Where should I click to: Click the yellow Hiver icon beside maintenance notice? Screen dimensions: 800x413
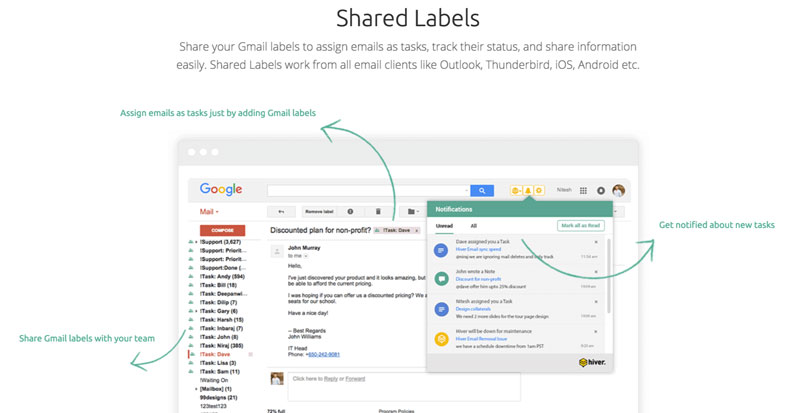coord(441,339)
